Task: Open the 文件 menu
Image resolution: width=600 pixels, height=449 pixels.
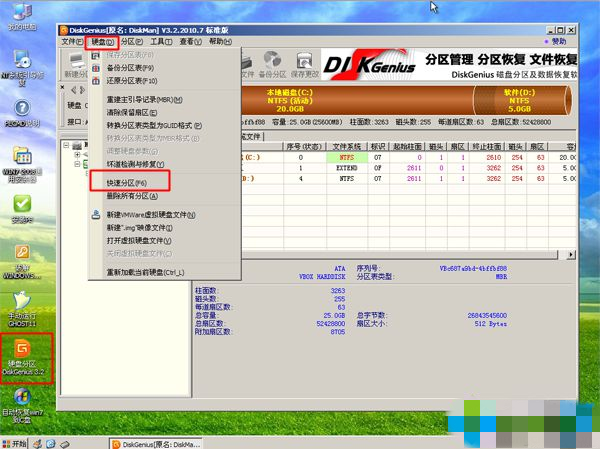Action: pyautogui.click(x=72, y=42)
